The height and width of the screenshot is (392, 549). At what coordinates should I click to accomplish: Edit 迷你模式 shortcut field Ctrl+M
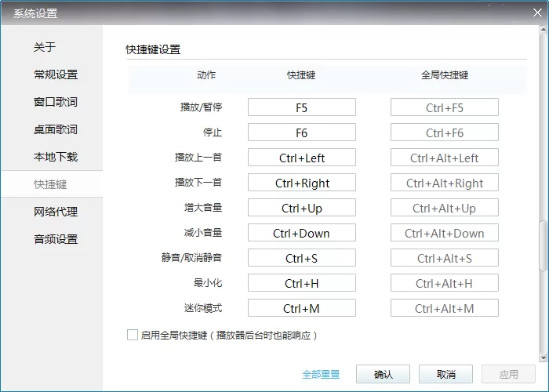[x=302, y=308]
